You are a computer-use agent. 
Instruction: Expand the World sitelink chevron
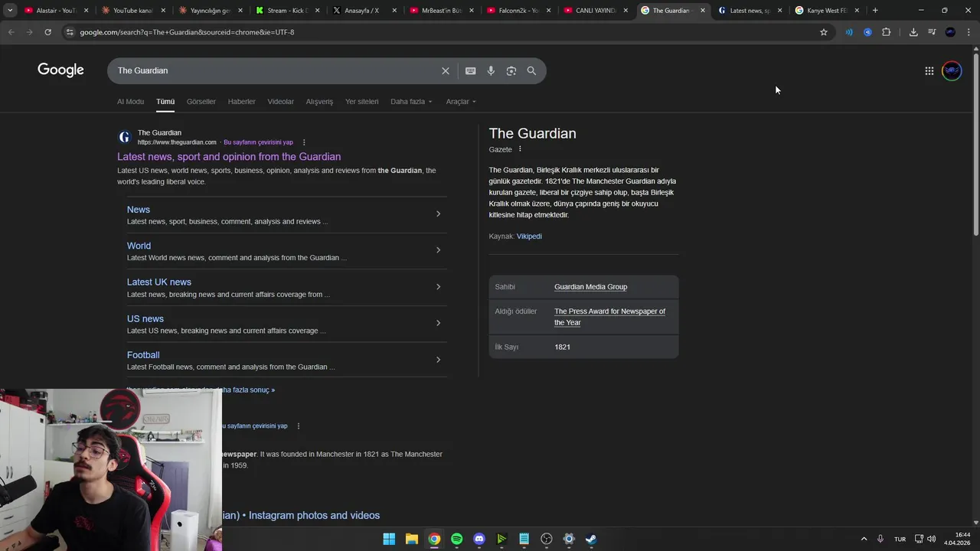(x=438, y=250)
